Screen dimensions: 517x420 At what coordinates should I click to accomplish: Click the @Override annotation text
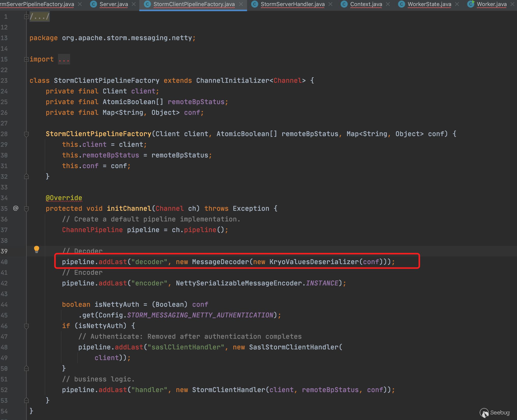pyautogui.click(x=64, y=198)
